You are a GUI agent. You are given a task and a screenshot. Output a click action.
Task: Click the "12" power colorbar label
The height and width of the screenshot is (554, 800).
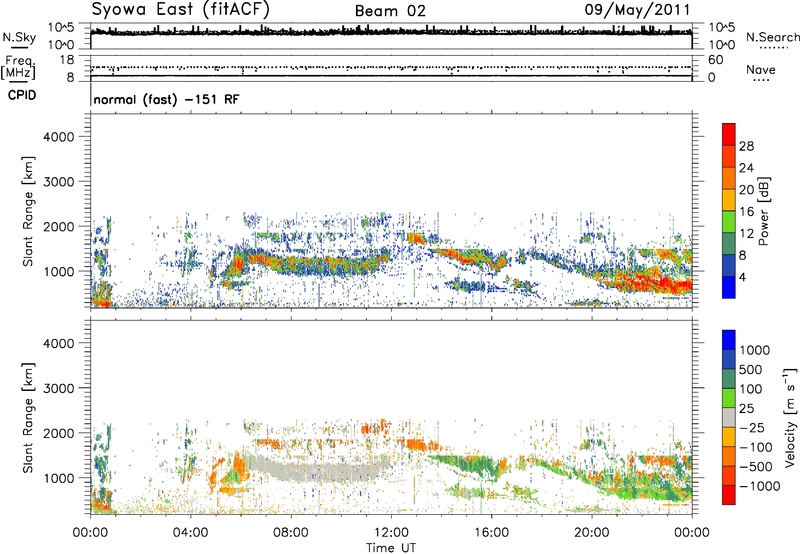[x=746, y=234]
